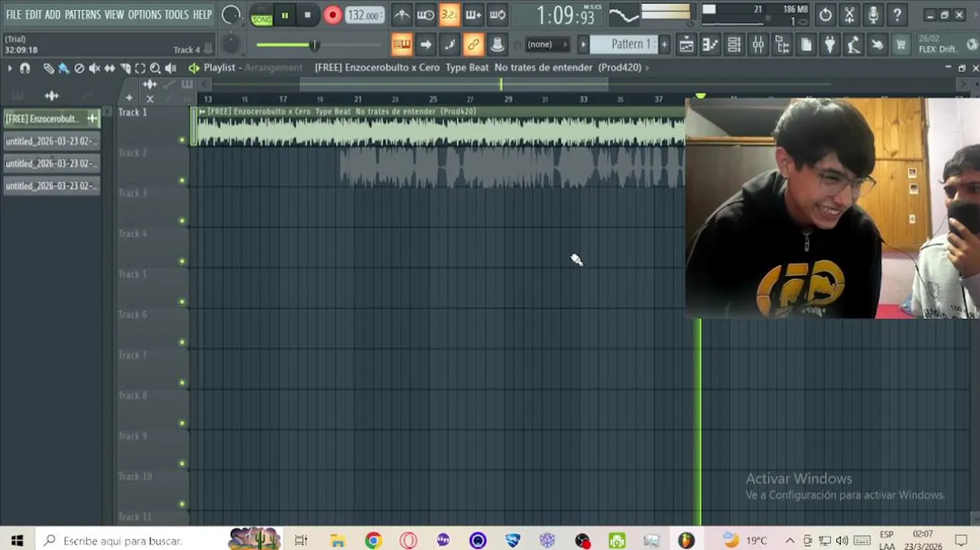The width and height of the screenshot is (980, 550).
Task: Click the 132.000 tempo field
Action: coord(366,15)
